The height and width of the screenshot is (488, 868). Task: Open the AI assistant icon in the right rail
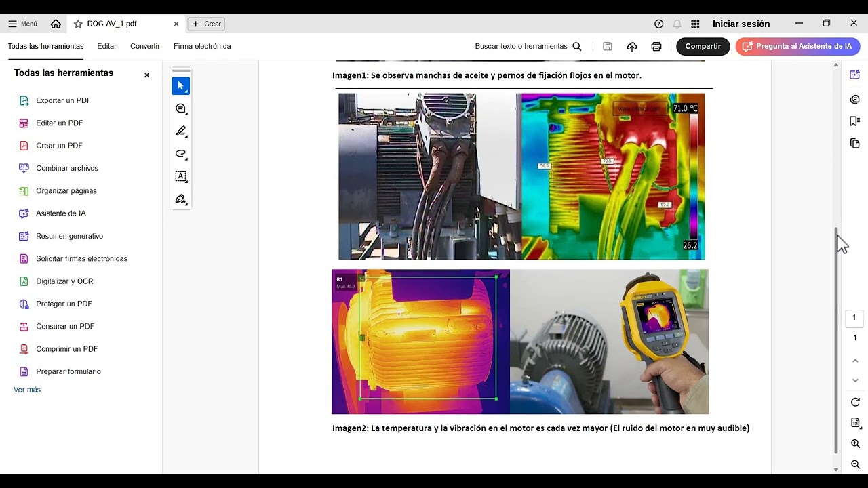point(854,75)
